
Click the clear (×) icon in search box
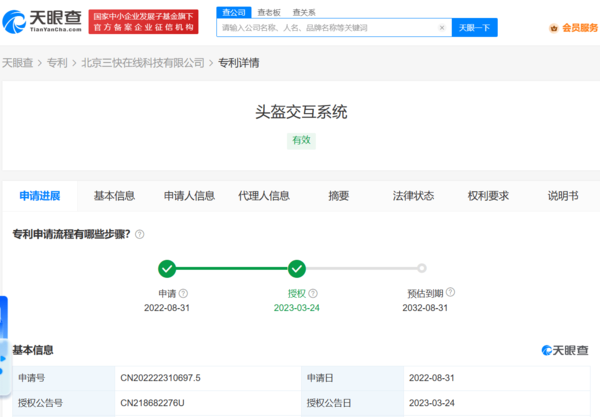coord(442,28)
